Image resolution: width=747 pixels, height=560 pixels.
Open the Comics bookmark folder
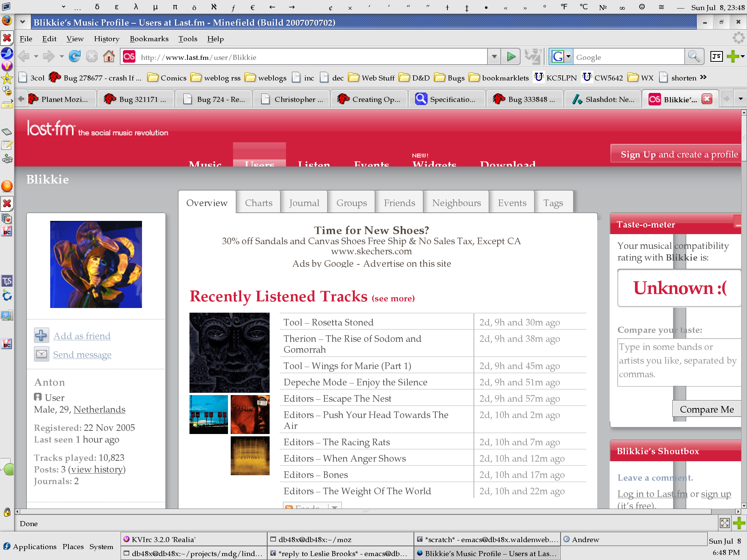pos(167,78)
